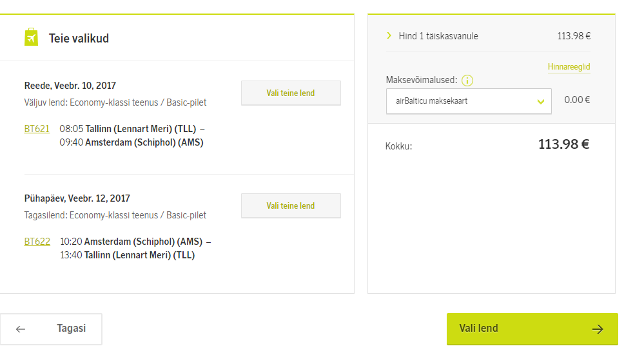644x364 pixels.
Task: Open flight BT621 details link
Action: click(x=37, y=129)
